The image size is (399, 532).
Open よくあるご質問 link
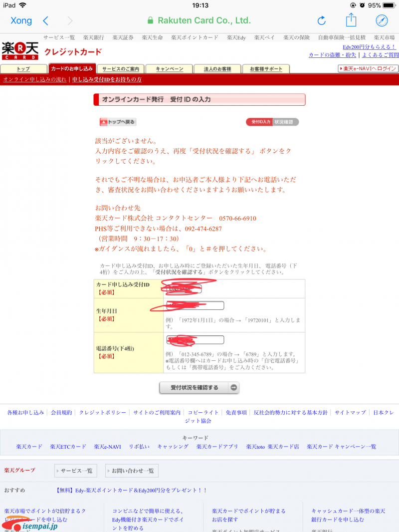click(380, 55)
